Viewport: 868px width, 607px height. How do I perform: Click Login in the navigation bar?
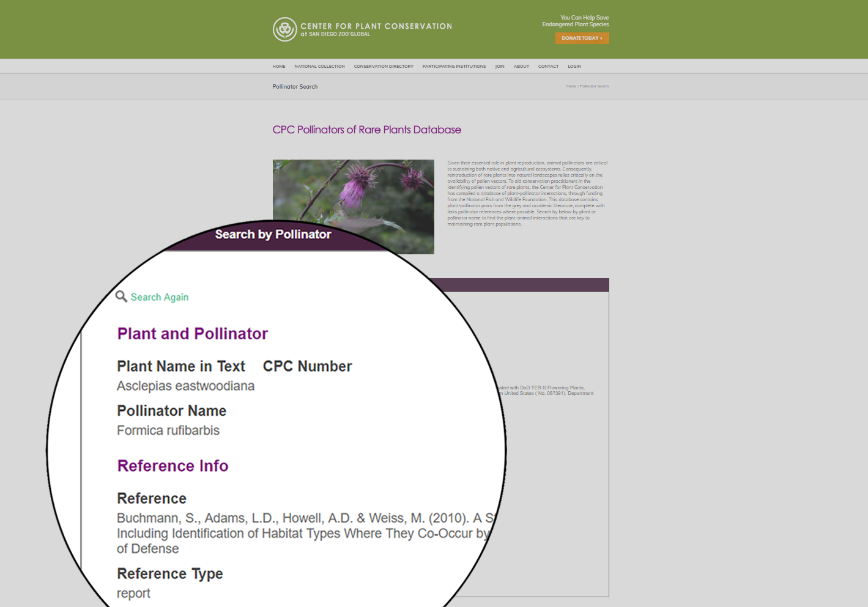pyautogui.click(x=574, y=67)
